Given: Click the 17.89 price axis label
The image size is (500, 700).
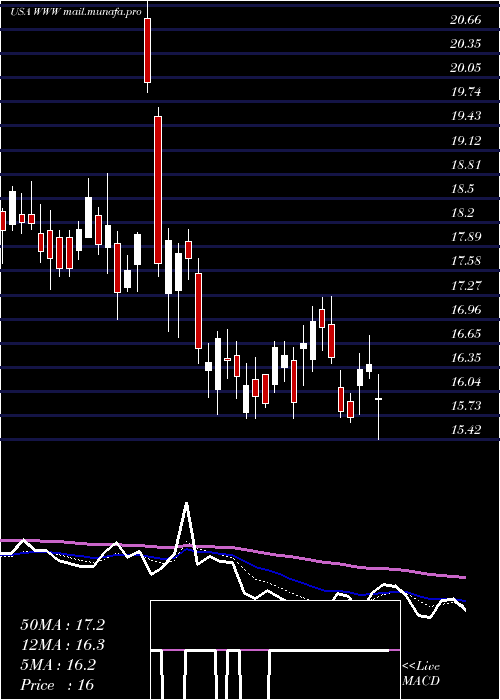Looking at the screenshot, I should (466, 237).
